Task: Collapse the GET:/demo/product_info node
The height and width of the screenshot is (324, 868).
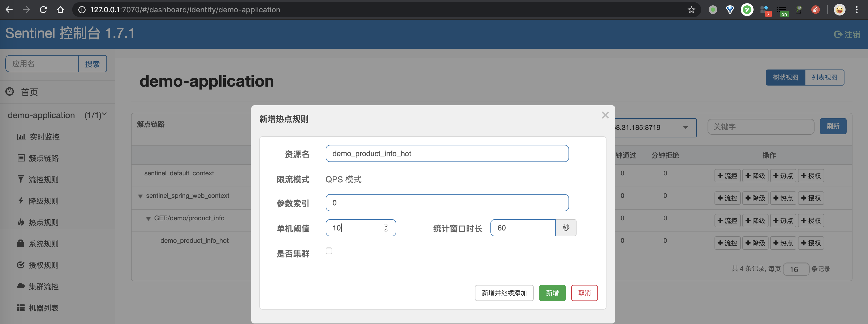Action: [148, 218]
